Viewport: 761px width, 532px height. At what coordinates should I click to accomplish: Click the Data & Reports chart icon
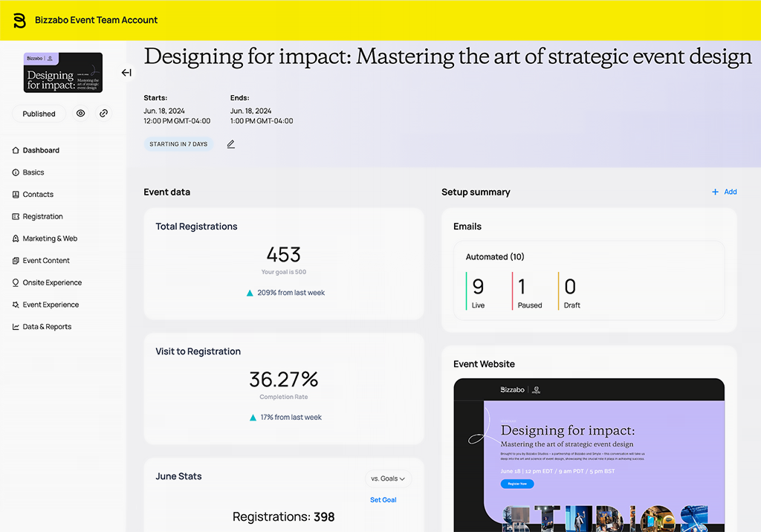click(x=16, y=327)
